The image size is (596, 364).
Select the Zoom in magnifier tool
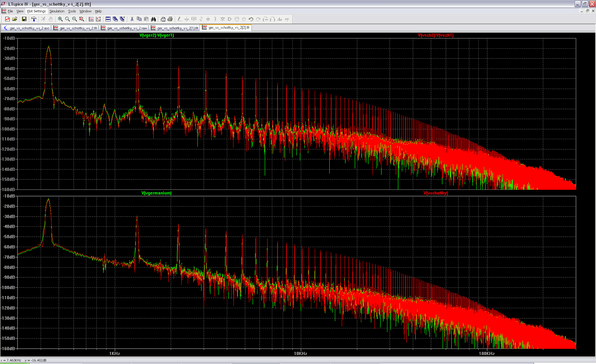[x=60, y=19]
